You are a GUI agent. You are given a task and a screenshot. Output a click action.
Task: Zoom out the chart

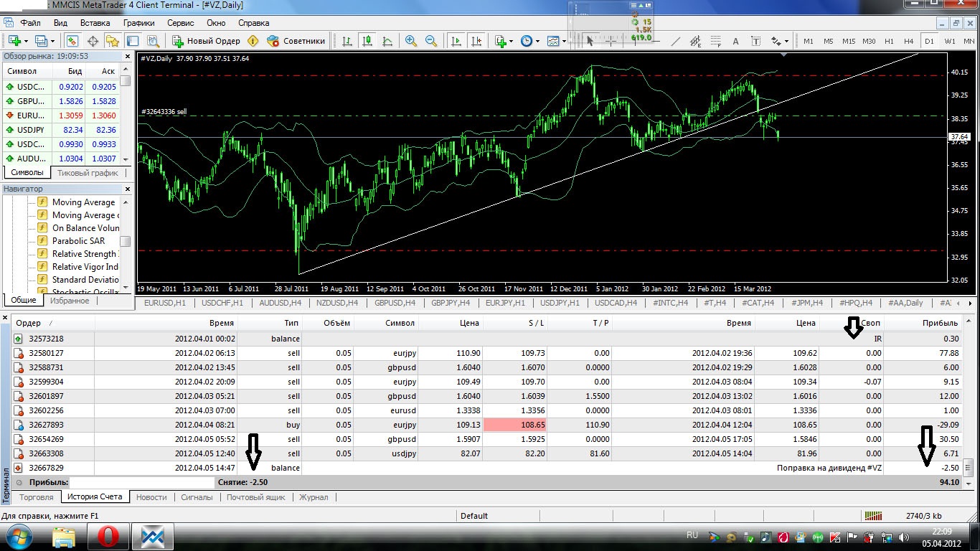coord(431,41)
